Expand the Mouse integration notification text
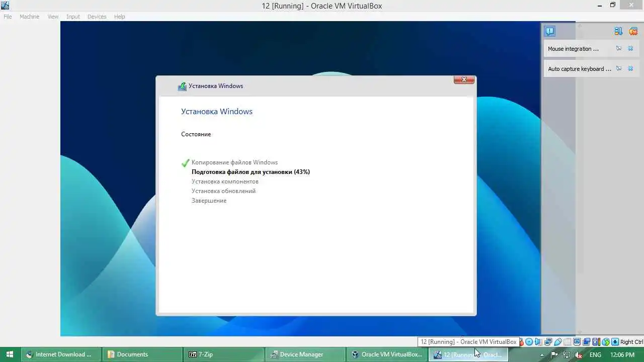 tap(573, 49)
